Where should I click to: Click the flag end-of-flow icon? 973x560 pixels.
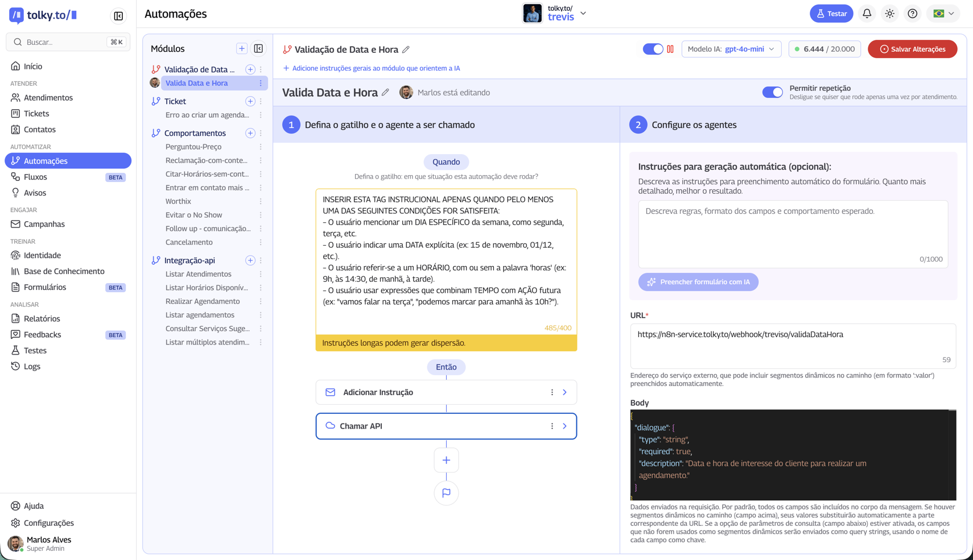[x=446, y=493]
